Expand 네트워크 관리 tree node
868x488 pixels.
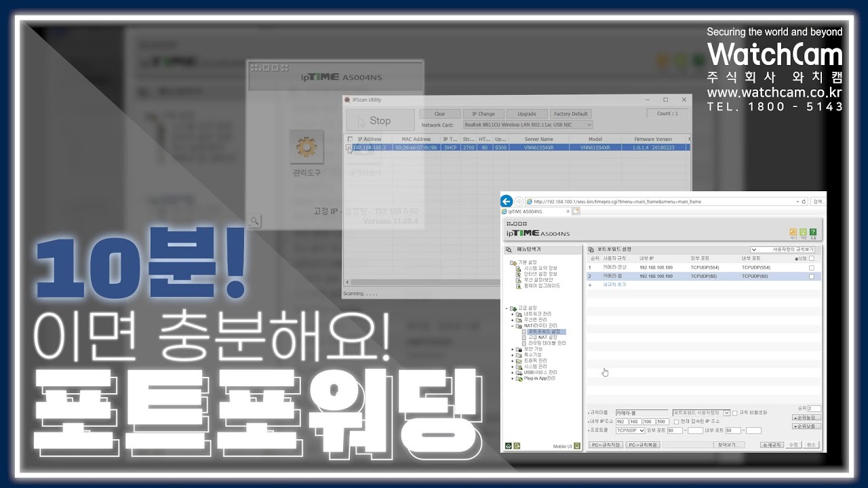[512, 314]
